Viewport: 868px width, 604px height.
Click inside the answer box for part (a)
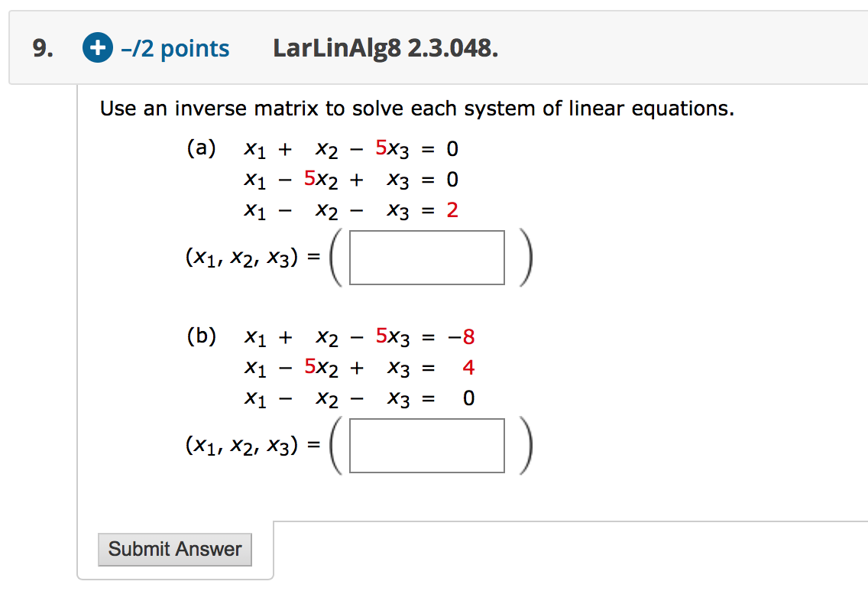pos(426,257)
